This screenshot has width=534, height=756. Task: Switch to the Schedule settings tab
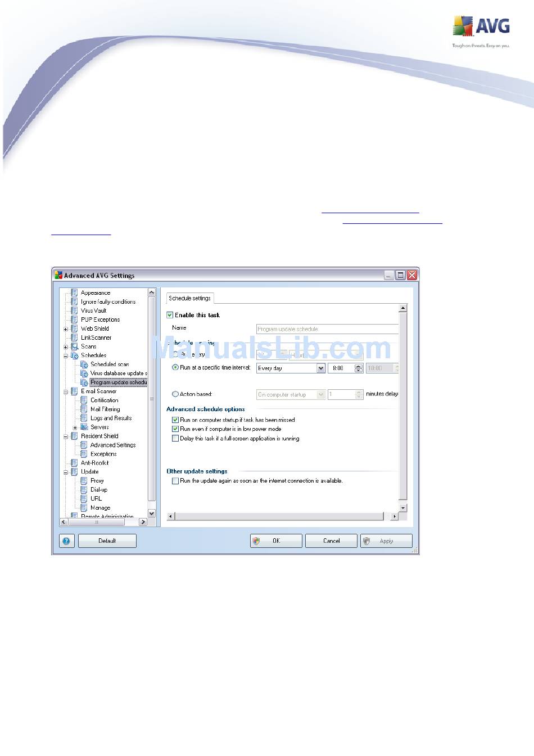pos(189,298)
